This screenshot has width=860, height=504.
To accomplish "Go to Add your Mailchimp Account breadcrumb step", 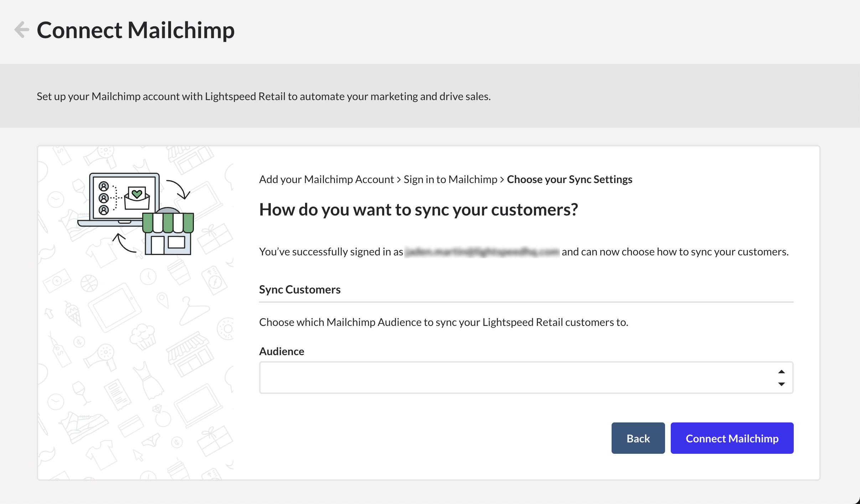I will point(326,180).
